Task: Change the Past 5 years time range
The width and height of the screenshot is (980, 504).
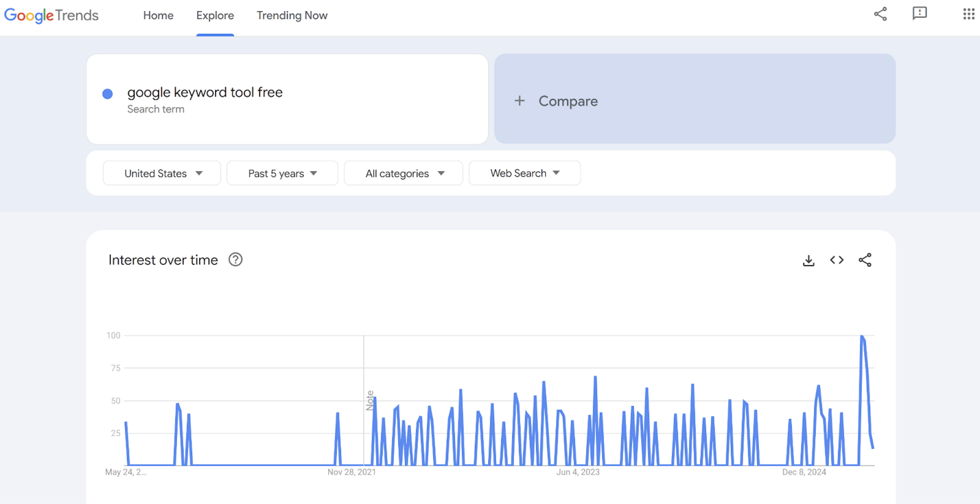Action: [x=282, y=173]
